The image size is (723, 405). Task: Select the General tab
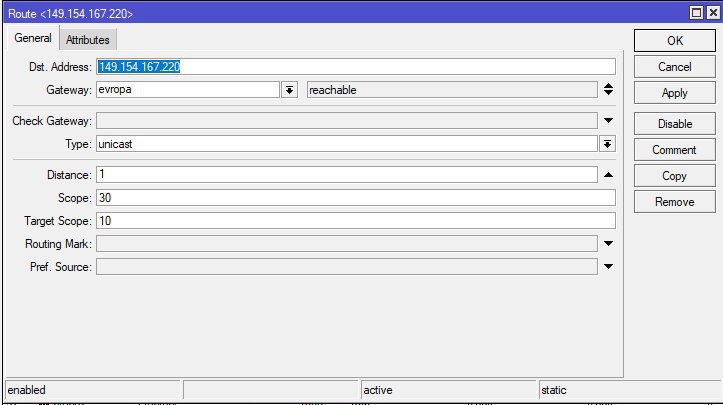click(x=33, y=38)
